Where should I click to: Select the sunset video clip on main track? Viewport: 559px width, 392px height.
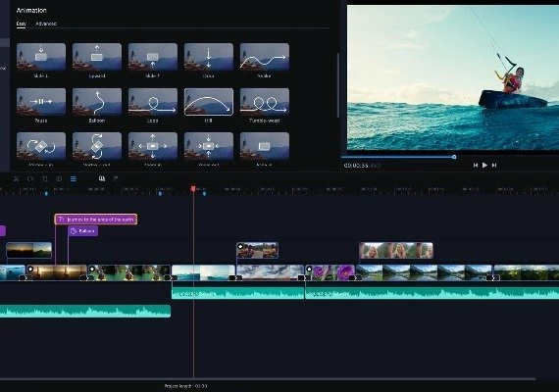click(x=56, y=272)
